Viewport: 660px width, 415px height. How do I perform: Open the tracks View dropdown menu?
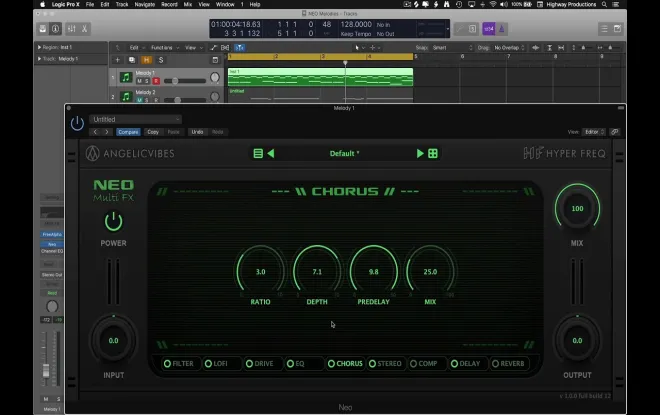click(x=194, y=48)
